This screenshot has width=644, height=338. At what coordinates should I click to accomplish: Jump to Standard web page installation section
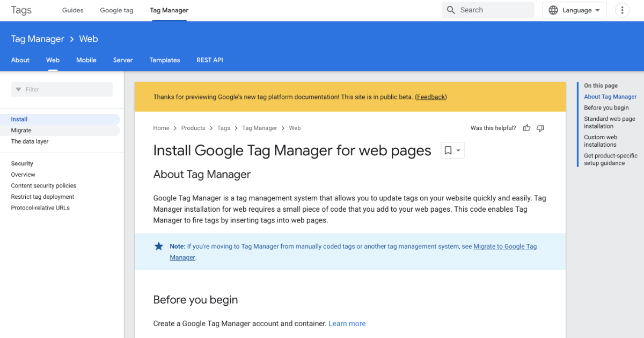point(610,123)
